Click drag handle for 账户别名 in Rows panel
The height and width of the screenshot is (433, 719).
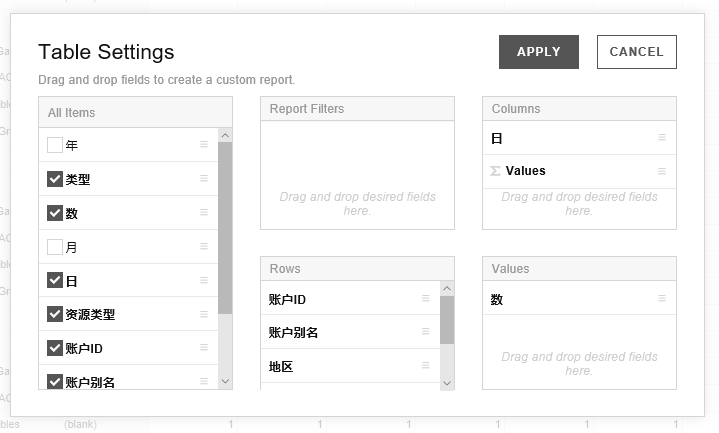click(x=425, y=332)
